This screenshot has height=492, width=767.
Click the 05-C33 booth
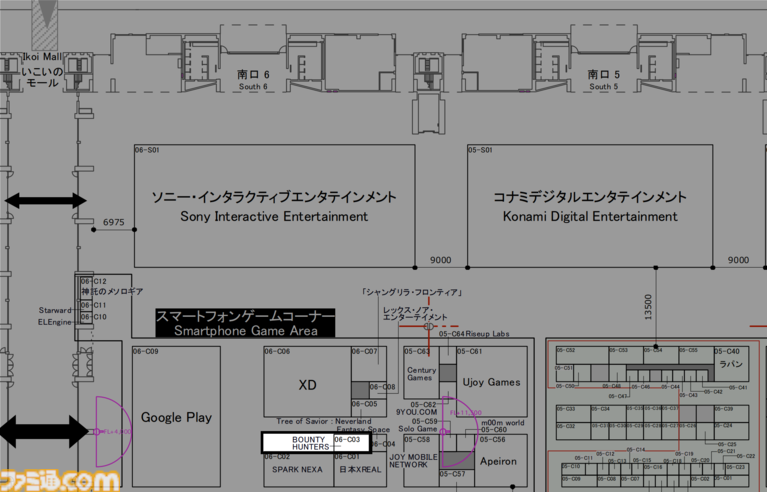point(573,413)
